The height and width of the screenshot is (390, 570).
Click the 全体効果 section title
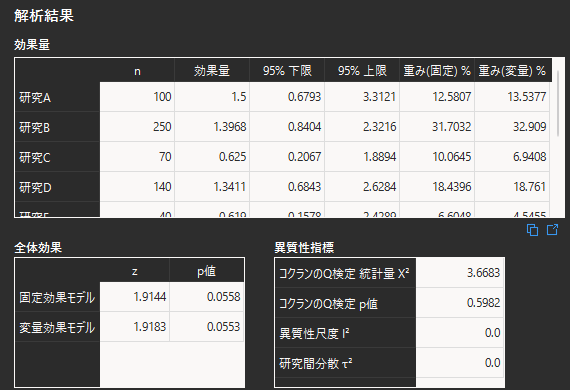[x=38, y=248]
